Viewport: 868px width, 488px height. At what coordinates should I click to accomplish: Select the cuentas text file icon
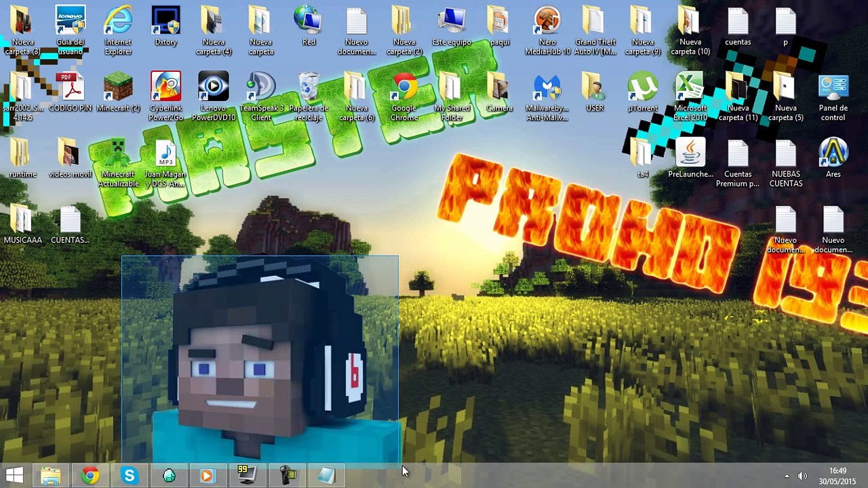click(738, 27)
